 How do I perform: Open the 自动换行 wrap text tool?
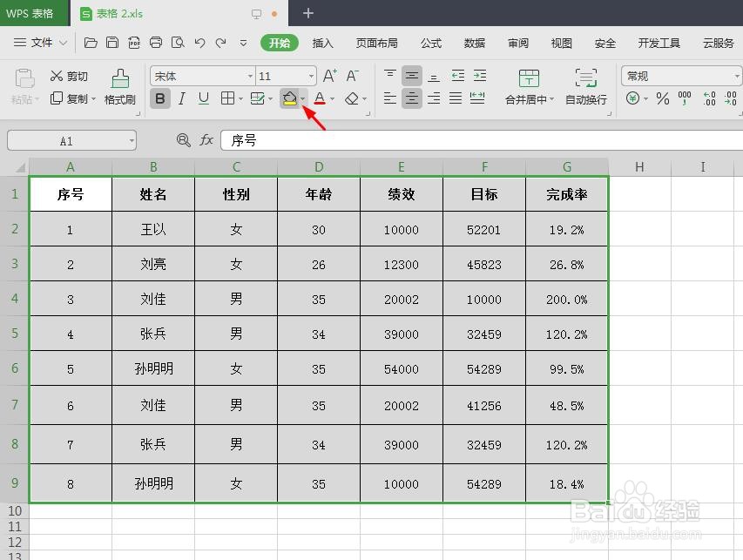pyautogui.click(x=587, y=98)
